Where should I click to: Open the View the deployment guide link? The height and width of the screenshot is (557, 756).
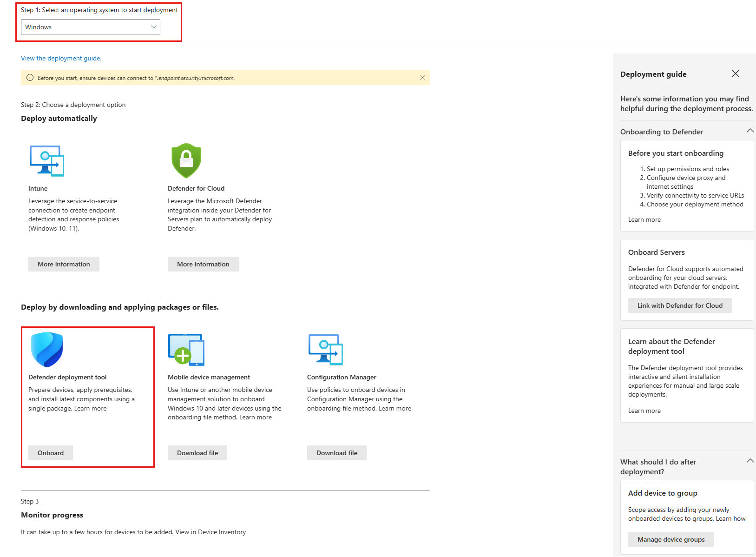pos(61,58)
